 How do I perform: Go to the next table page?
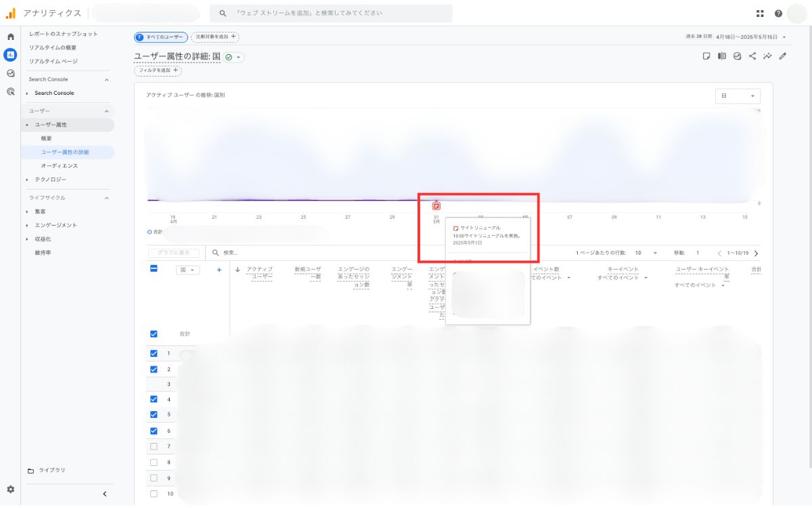point(756,253)
